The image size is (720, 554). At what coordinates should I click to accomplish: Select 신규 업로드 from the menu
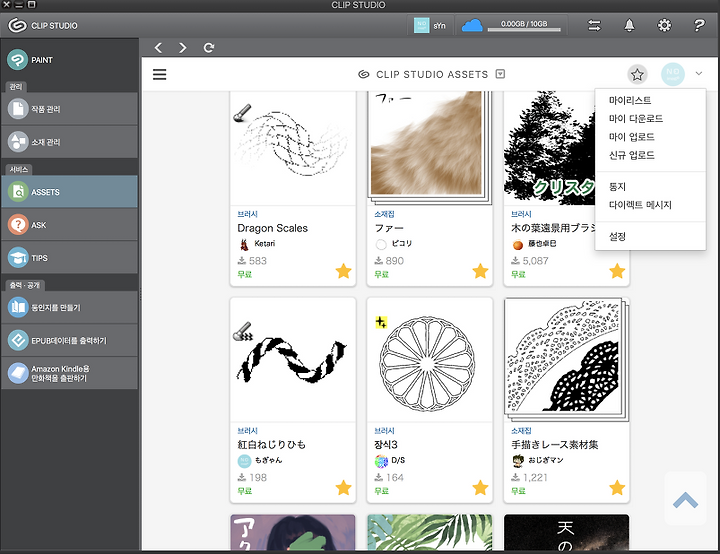[632, 155]
